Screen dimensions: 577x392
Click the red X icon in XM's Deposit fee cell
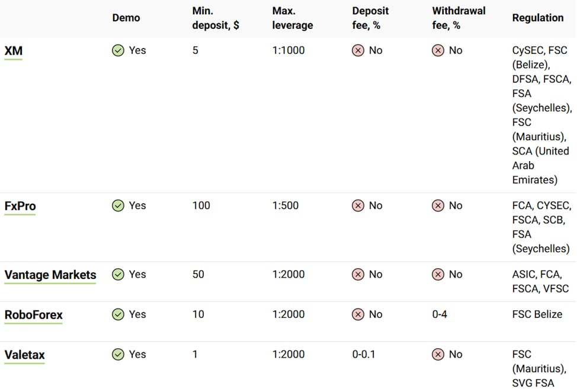point(358,51)
